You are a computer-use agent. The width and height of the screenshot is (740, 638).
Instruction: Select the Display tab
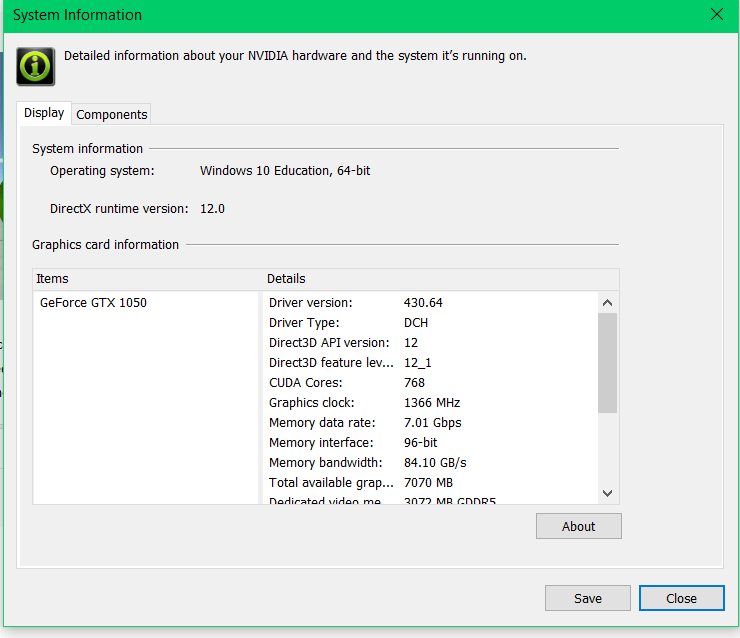[44, 113]
